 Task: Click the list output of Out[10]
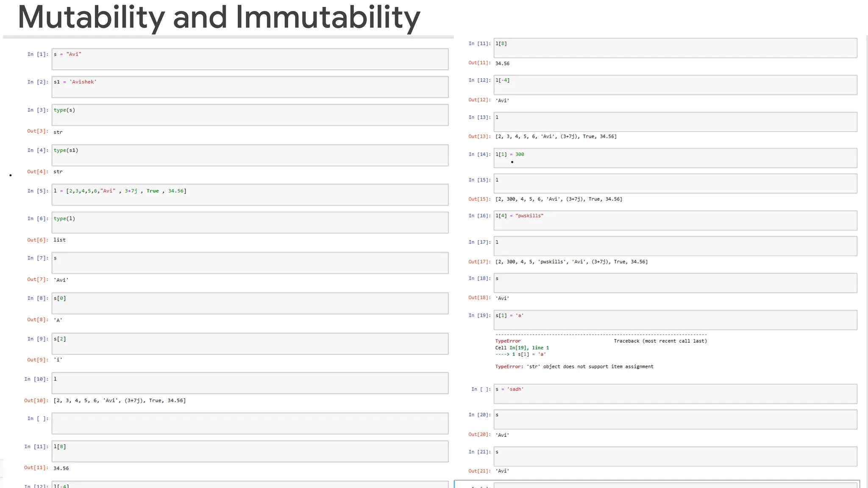click(x=120, y=400)
